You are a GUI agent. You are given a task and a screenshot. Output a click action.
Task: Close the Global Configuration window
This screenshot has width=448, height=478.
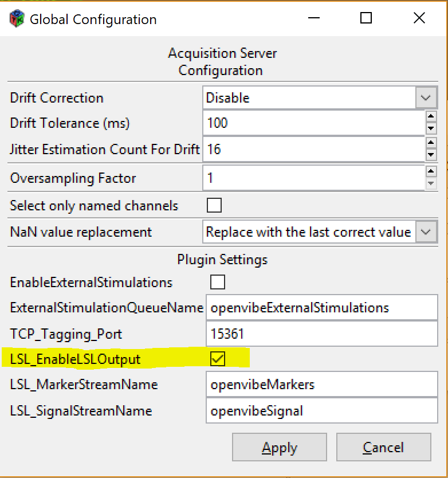pyautogui.click(x=419, y=18)
